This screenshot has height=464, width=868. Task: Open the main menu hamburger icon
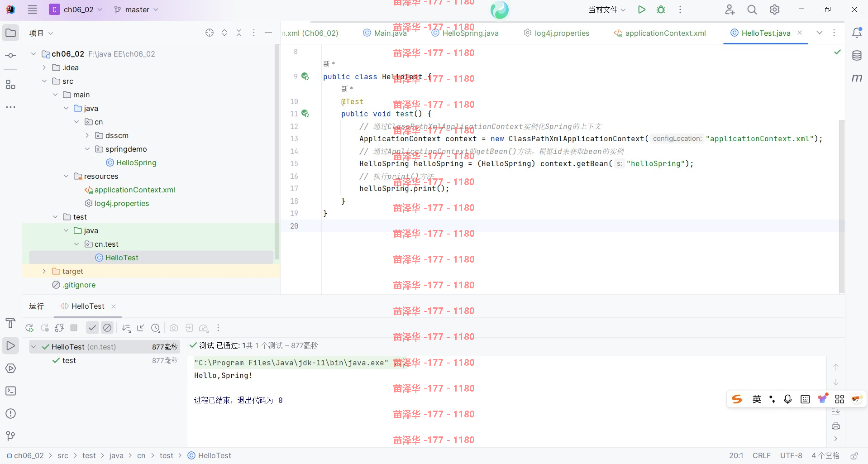click(x=32, y=10)
